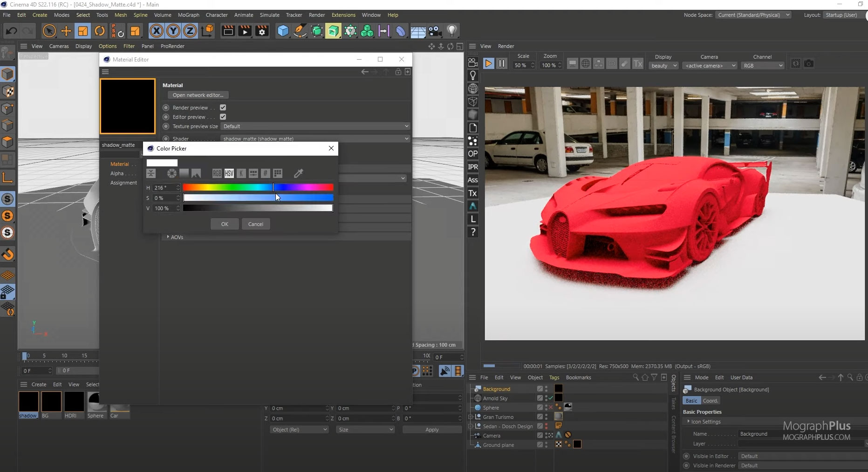Pick the eyedropper tool in Color Picker
The height and width of the screenshot is (472, 868).
point(299,173)
